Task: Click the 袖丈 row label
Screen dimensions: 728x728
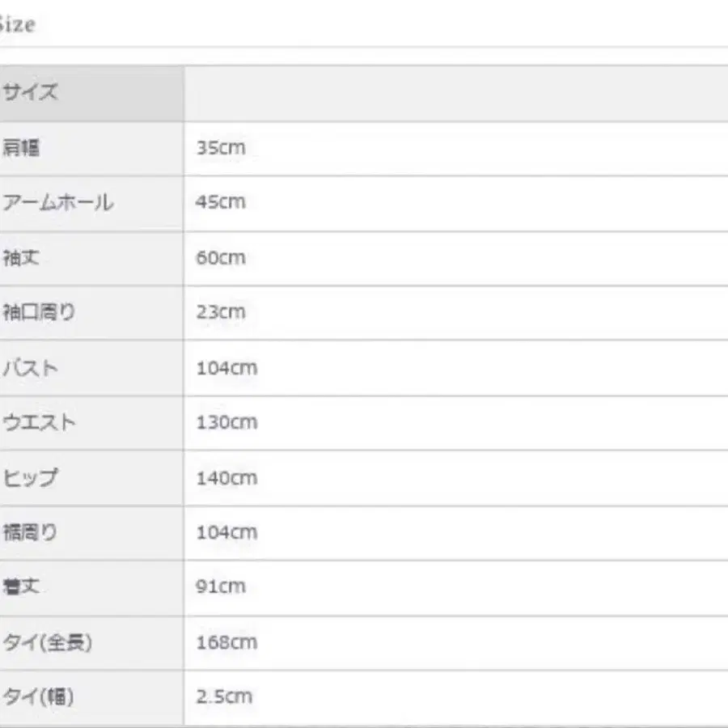Action: [21, 258]
